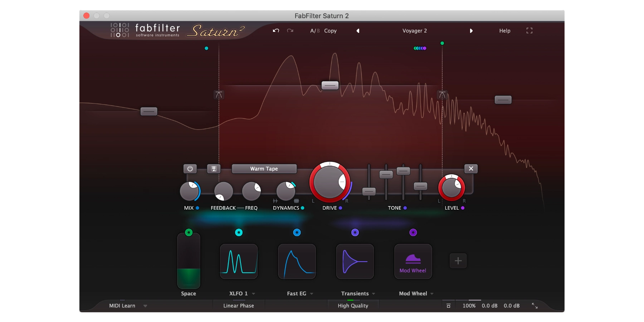The image size is (644, 322).
Task: Toggle the High Quality mode
Action: (x=353, y=306)
